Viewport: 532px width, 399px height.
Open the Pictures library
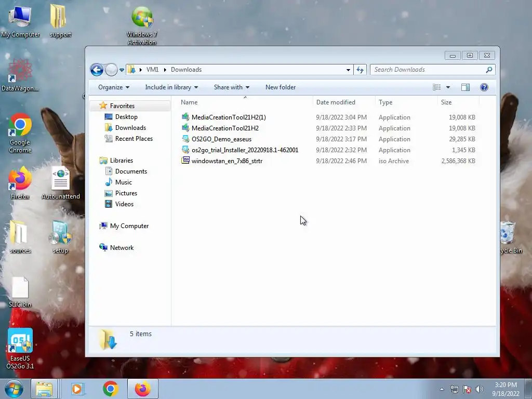click(126, 193)
